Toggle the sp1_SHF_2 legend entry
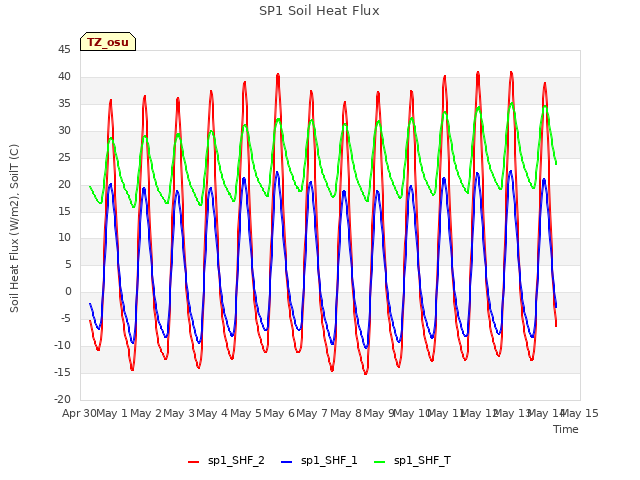640x480 pixels. (226, 460)
